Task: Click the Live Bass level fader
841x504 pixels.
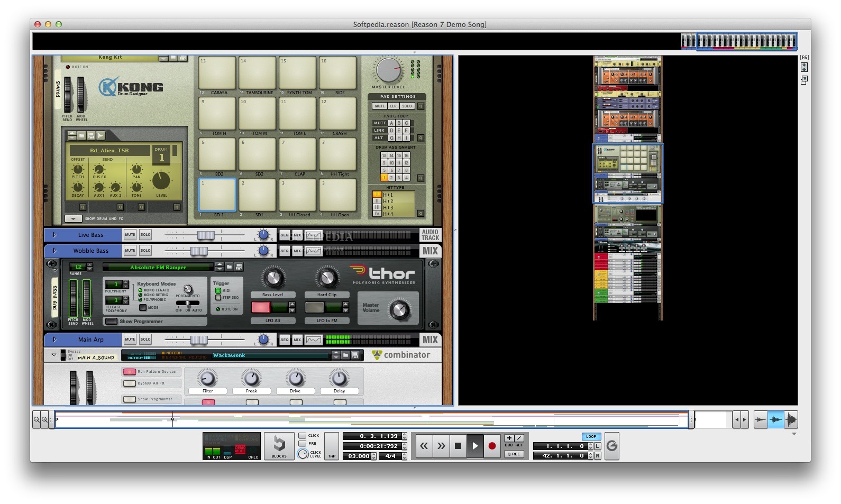Action: tap(205, 235)
